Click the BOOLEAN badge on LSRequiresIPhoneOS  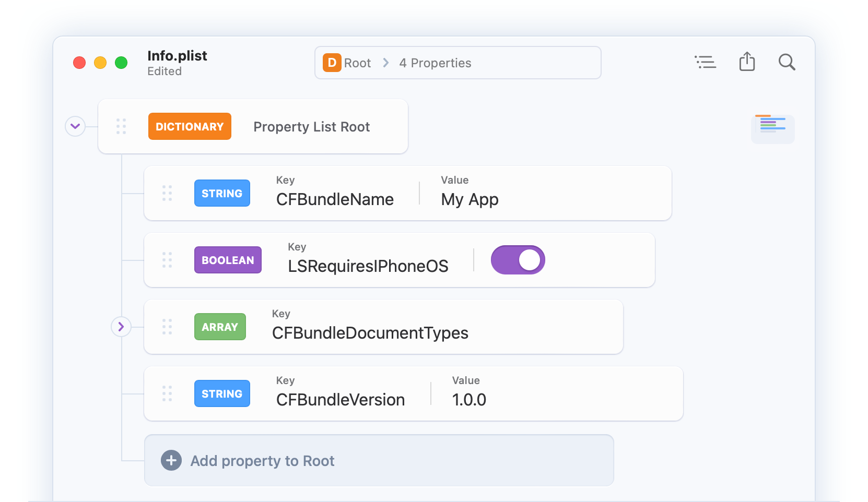228,260
